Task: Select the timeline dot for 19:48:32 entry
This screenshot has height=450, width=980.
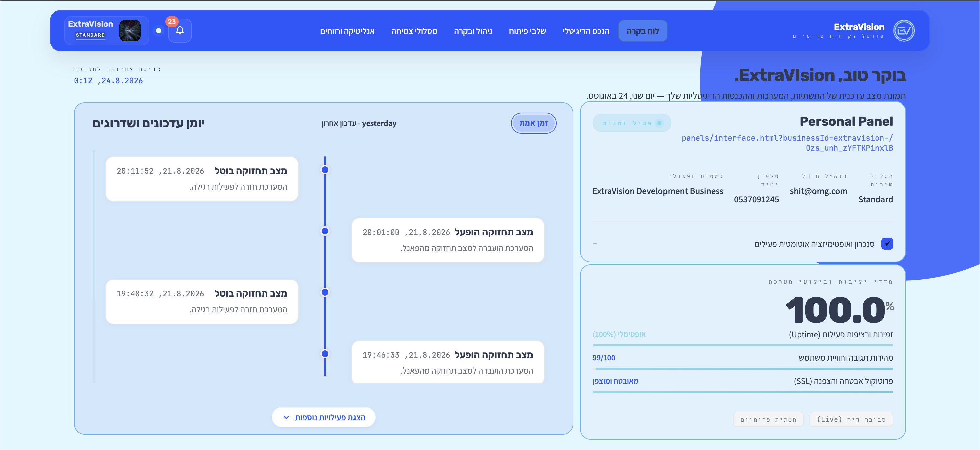Action: coord(325,292)
